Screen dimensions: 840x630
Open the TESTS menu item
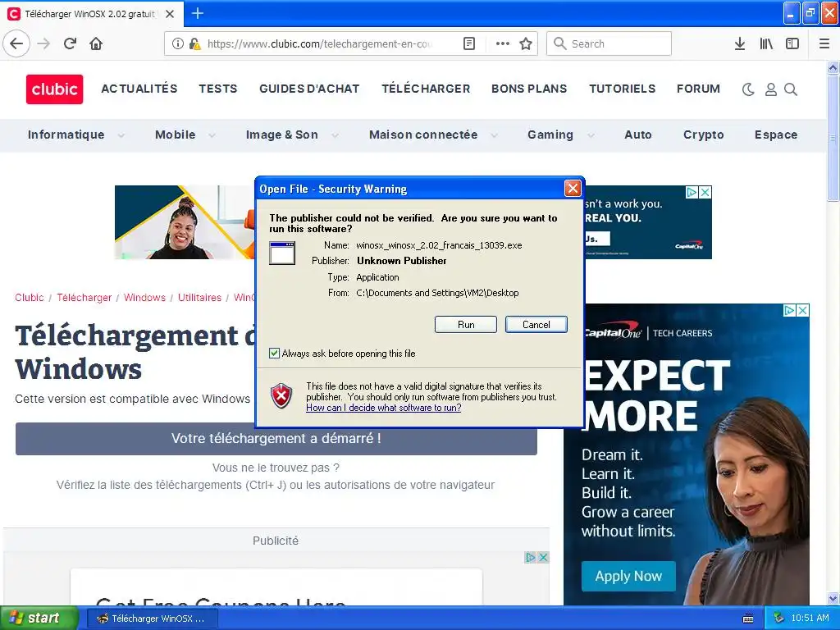click(x=218, y=89)
